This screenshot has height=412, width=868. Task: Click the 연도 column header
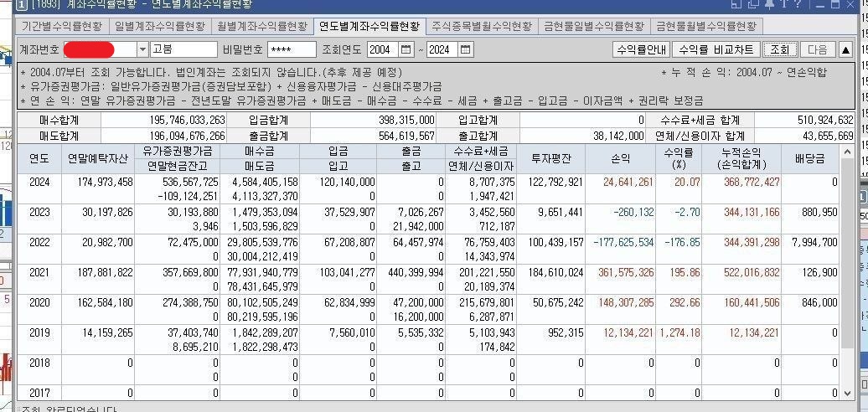tap(39, 159)
